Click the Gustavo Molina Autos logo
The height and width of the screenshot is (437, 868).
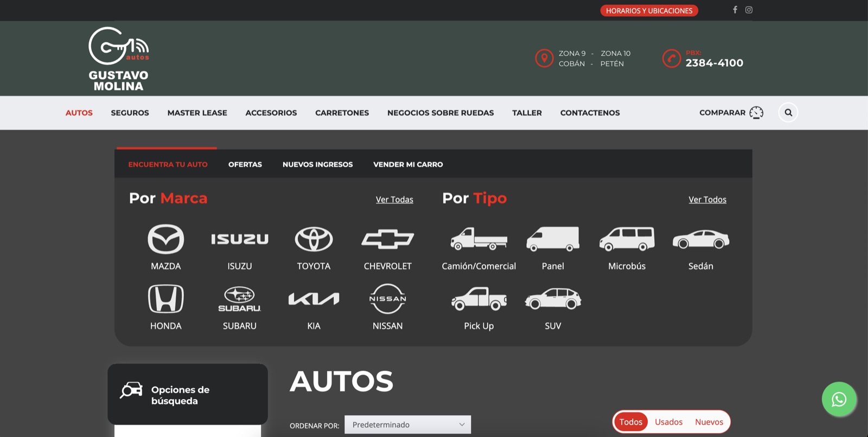click(119, 59)
